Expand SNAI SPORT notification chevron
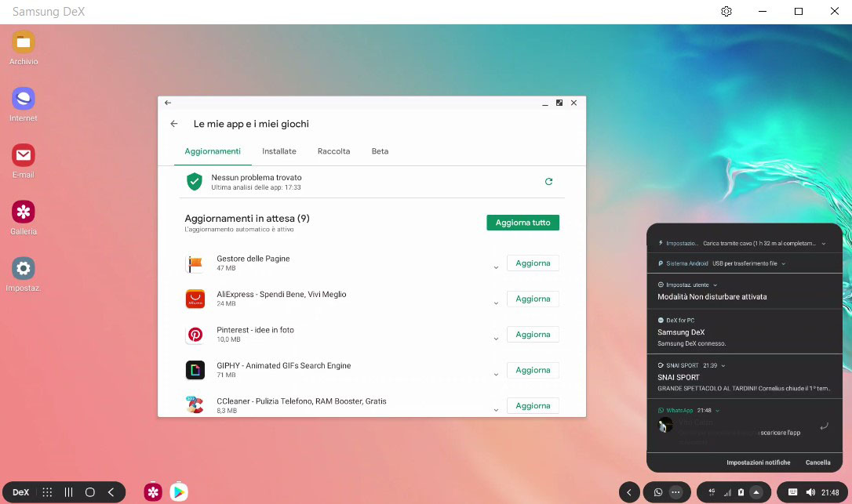 (723, 365)
